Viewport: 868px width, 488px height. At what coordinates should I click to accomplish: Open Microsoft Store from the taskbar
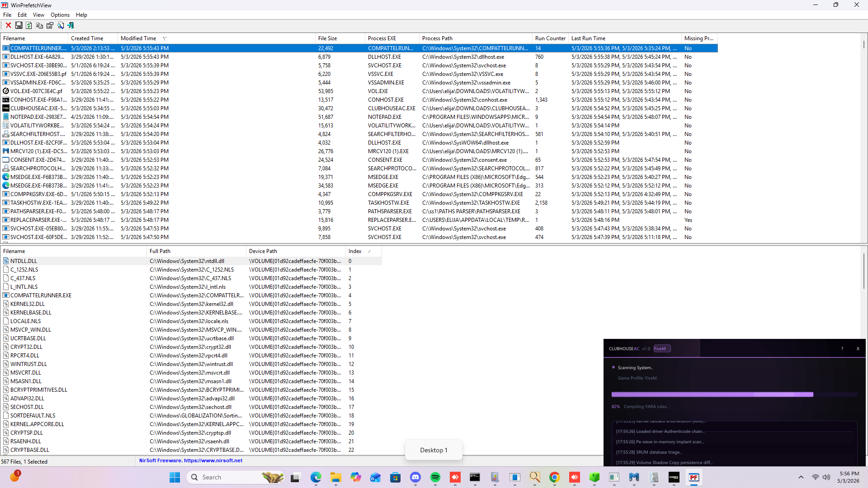(395, 477)
